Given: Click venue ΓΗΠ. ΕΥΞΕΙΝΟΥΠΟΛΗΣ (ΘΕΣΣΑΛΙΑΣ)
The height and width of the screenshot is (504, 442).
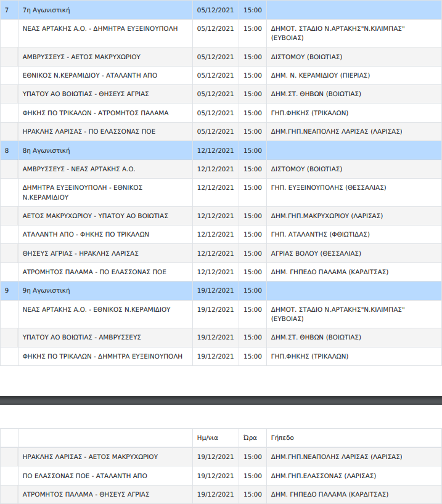Looking at the screenshot, I should (329, 188).
